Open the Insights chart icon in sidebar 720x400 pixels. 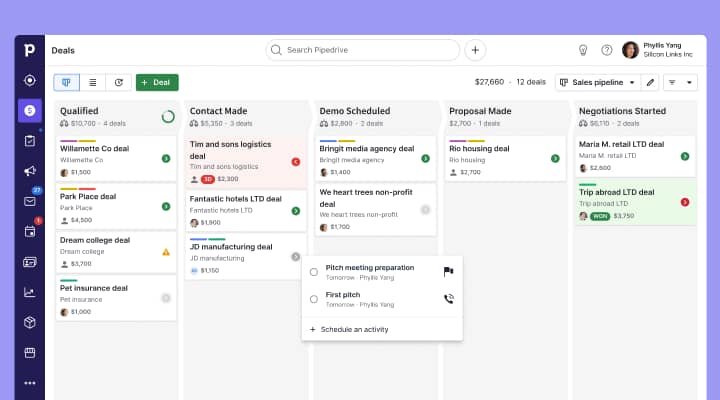pos(30,292)
